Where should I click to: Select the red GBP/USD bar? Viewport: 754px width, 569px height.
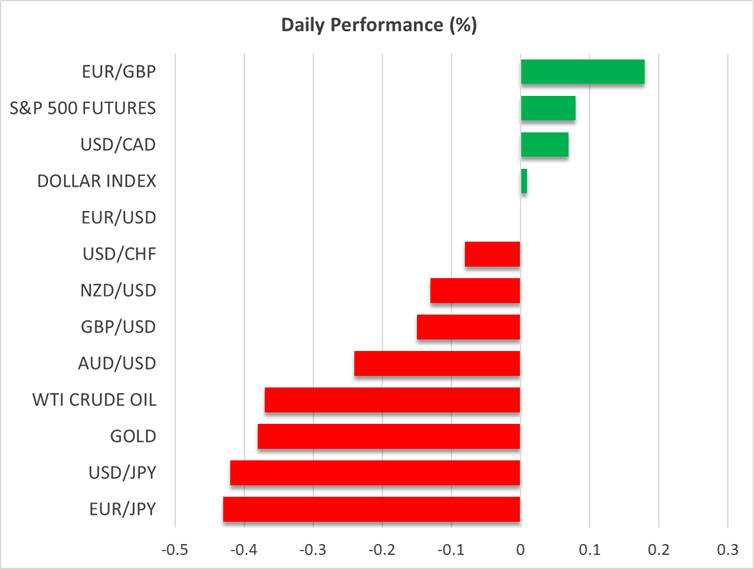[x=468, y=327]
